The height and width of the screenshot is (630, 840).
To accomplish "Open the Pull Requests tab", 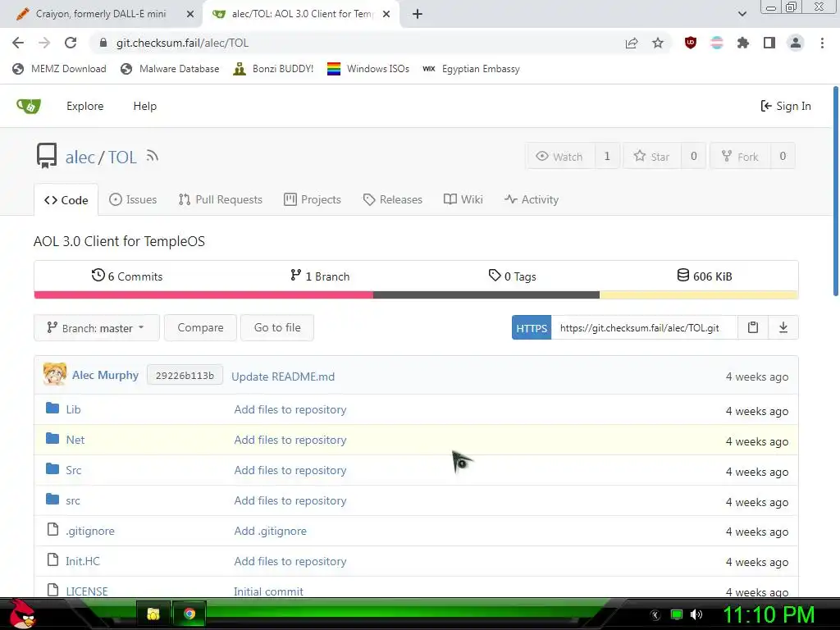I will click(x=220, y=200).
